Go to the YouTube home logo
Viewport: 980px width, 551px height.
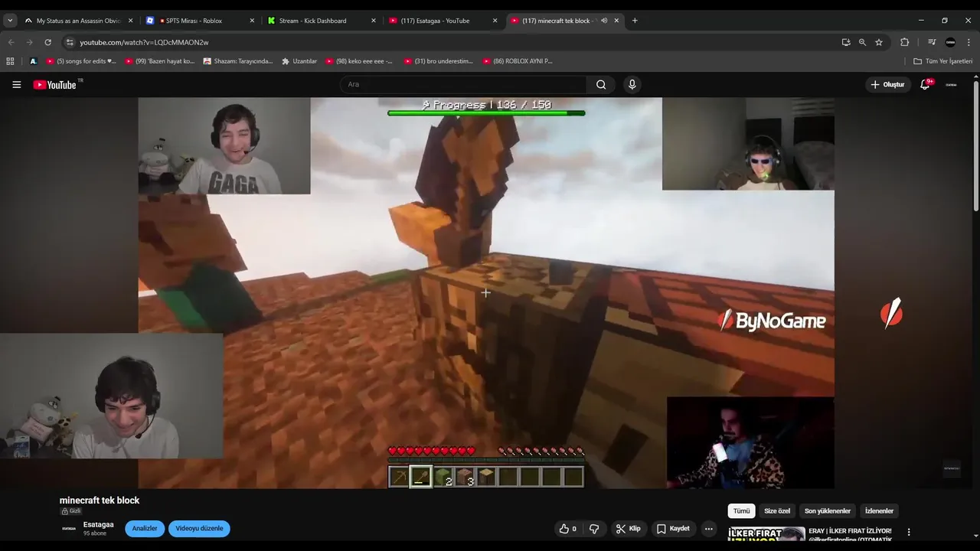[54, 85]
